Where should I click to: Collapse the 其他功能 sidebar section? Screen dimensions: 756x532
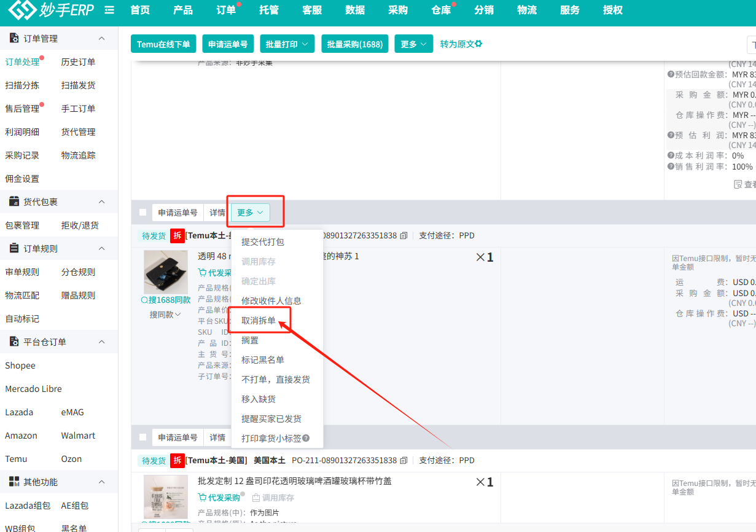point(102,482)
